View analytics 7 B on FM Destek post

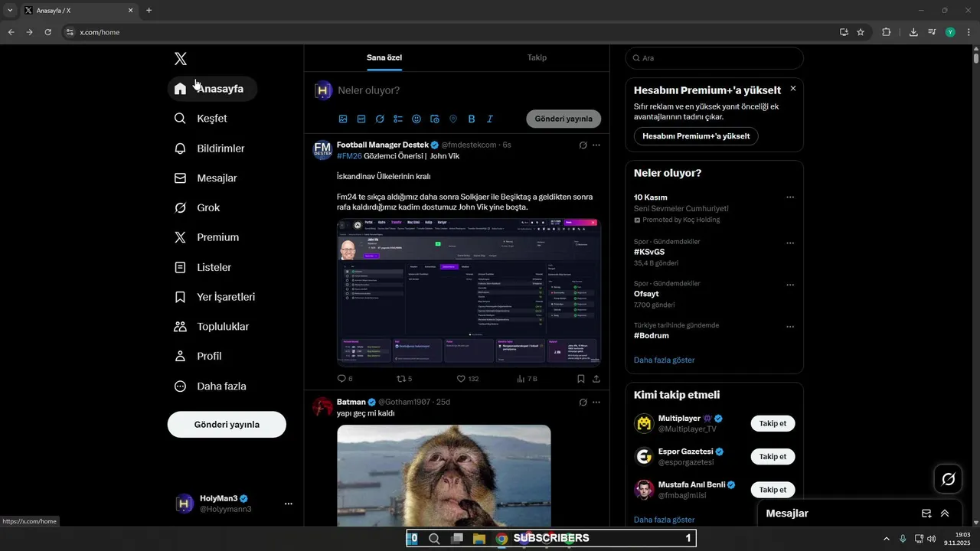[x=528, y=379]
